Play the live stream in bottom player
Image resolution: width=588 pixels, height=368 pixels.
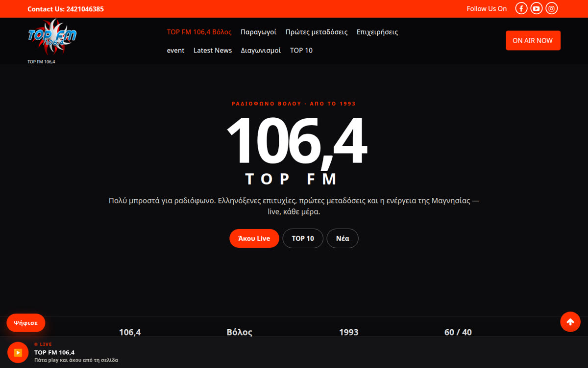point(18,352)
